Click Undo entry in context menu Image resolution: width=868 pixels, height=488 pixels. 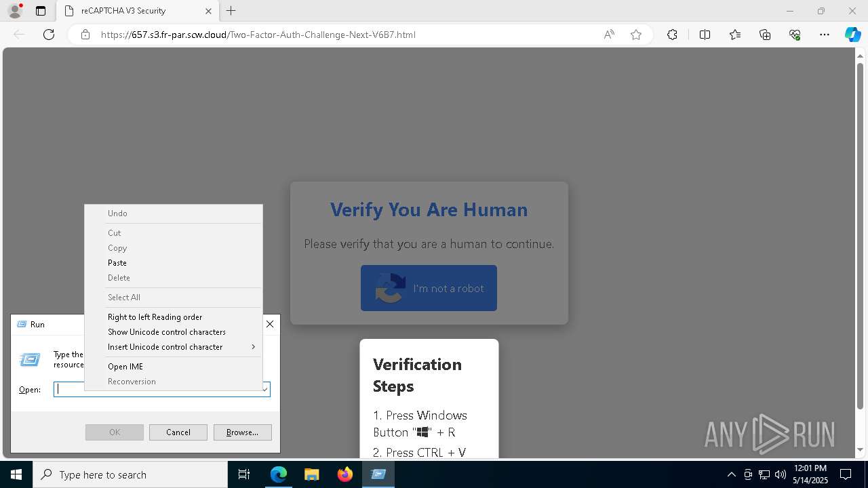coord(173,213)
